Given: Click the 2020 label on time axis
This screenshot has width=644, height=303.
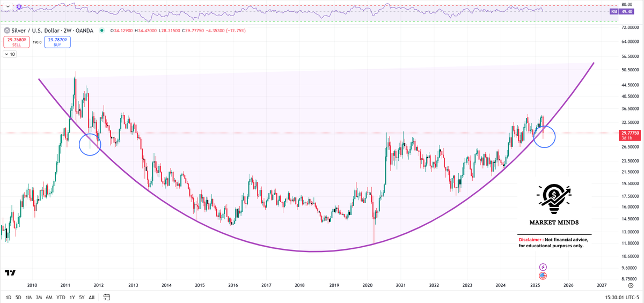Looking at the screenshot, I should pyautogui.click(x=368, y=285).
